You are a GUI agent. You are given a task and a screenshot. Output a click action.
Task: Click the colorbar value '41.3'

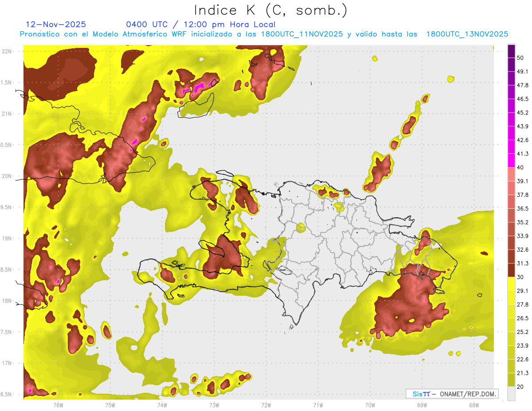[523, 154]
